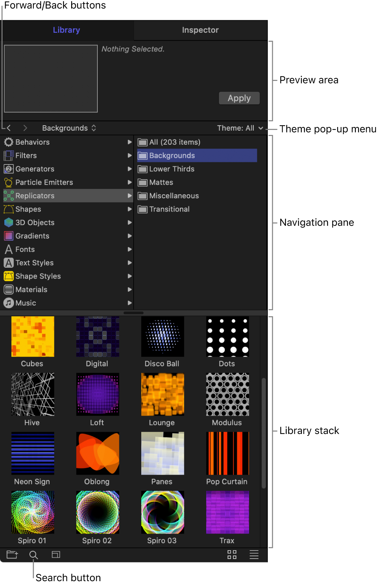Switch to the Library tab
This screenshot has width=381, height=588.
pos(66,30)
